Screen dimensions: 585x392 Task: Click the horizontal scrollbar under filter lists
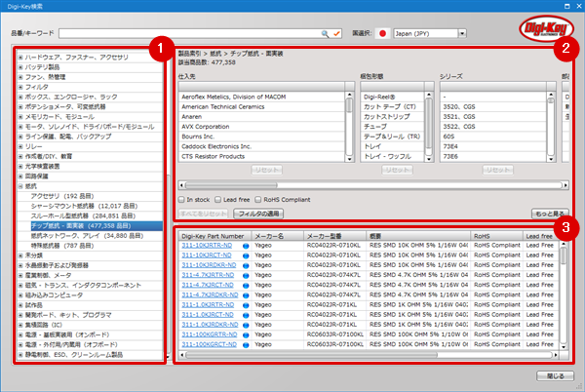(373, 185)
